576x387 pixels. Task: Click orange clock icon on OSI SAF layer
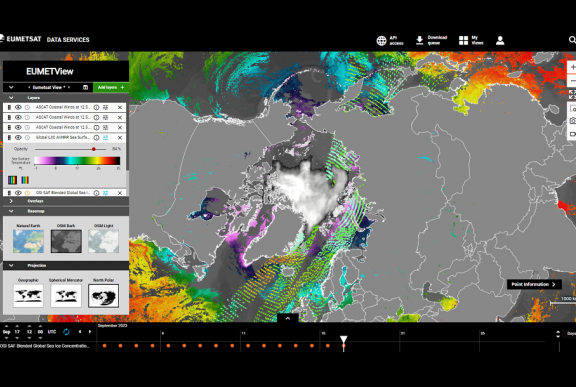27,193
